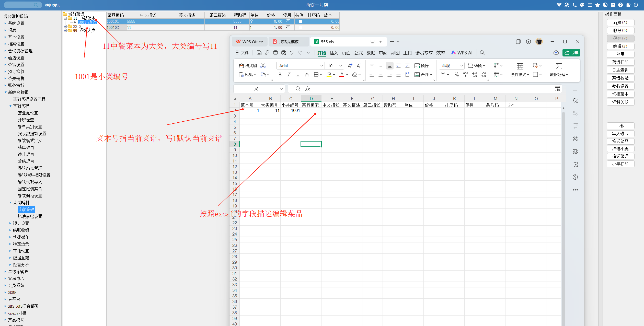644x326 pixels.
Task: Click the 推送菜品 button
Action: [x=620, y=141]
